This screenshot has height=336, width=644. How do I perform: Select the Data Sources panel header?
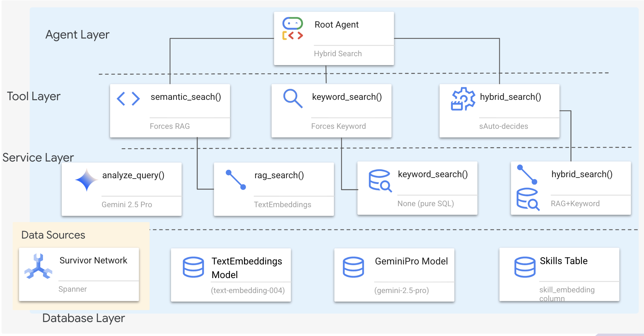click(53, 235)
